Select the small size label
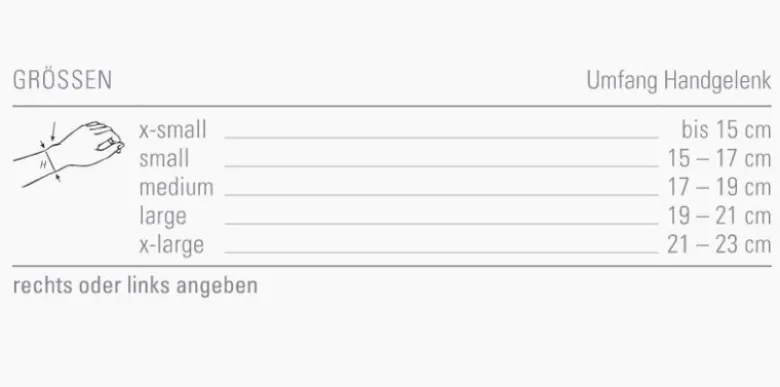The image size is (780, 387). point(164,159)
